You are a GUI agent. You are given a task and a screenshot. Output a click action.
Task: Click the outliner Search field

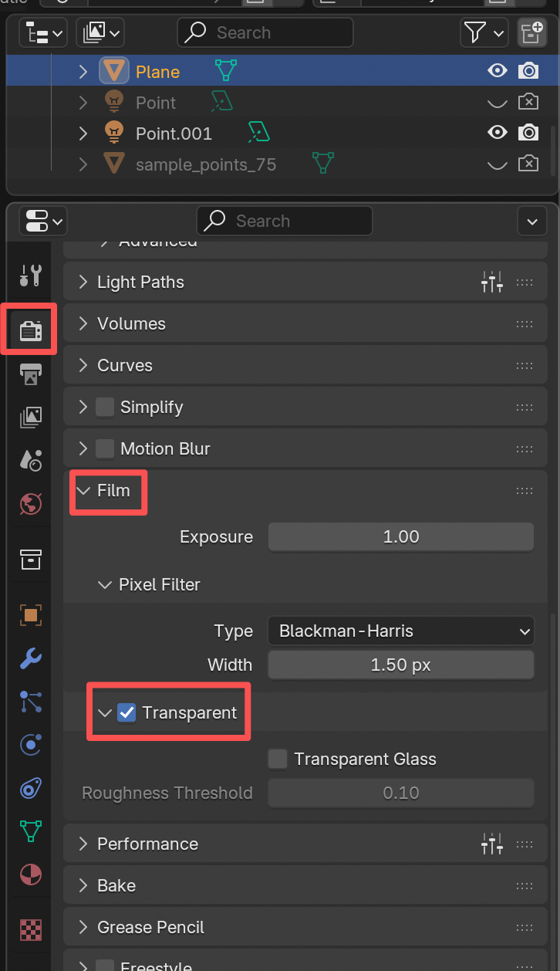click(x=265, y=32)
